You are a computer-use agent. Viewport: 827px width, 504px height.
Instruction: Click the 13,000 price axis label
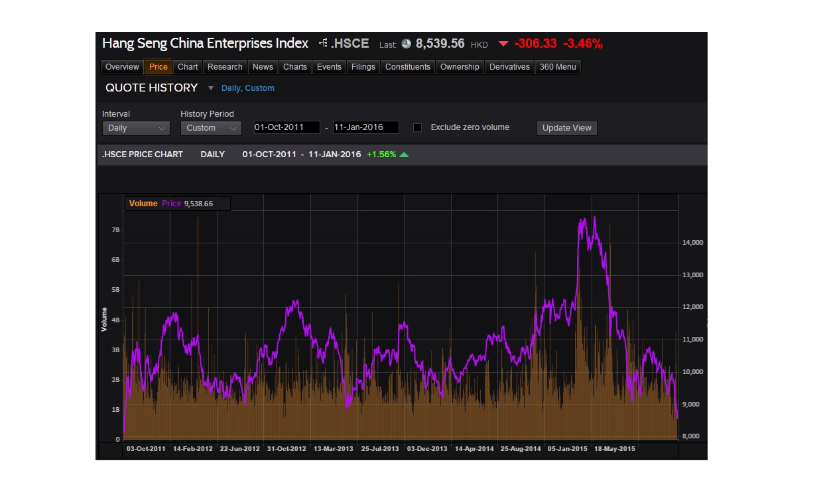tap(692, 275)
